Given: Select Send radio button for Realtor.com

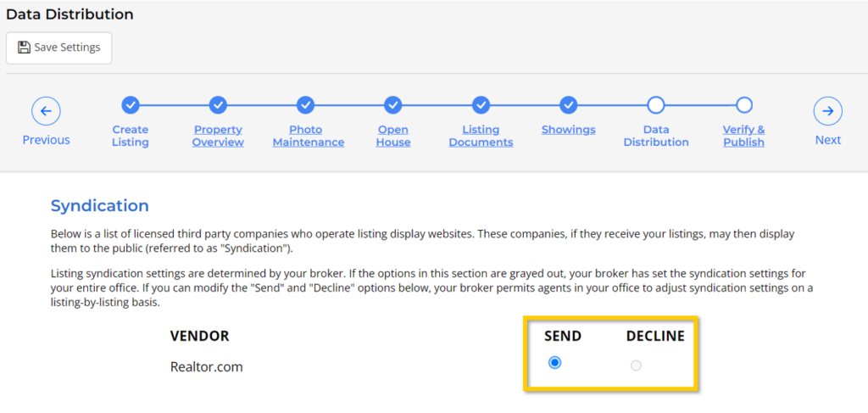Looking at the screenshot, I should (x=554, y=363).
